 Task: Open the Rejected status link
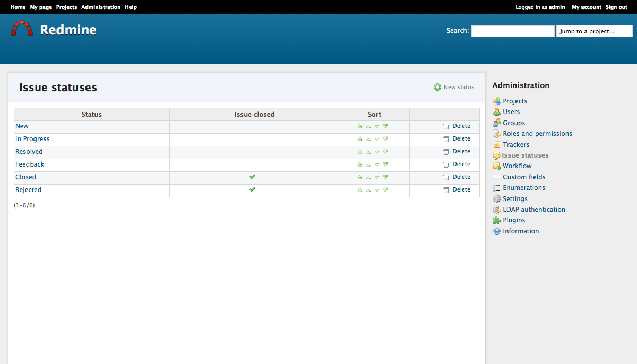[x=28, y=190]
